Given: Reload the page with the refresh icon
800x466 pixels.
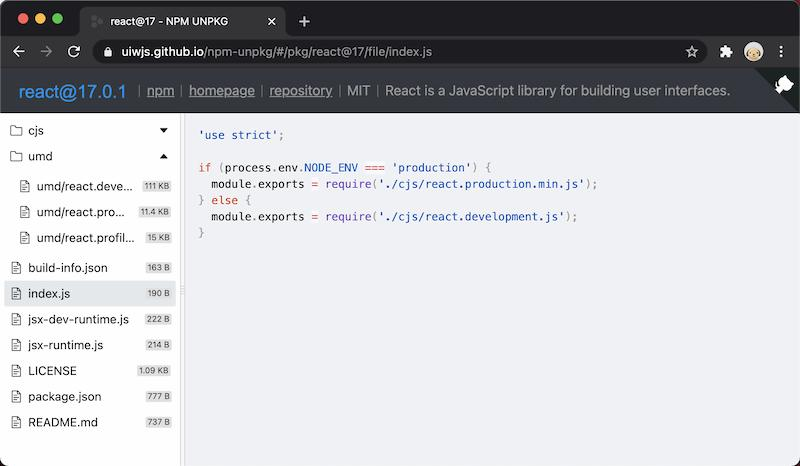Looking at the screenshot, I should coord(74,52).
